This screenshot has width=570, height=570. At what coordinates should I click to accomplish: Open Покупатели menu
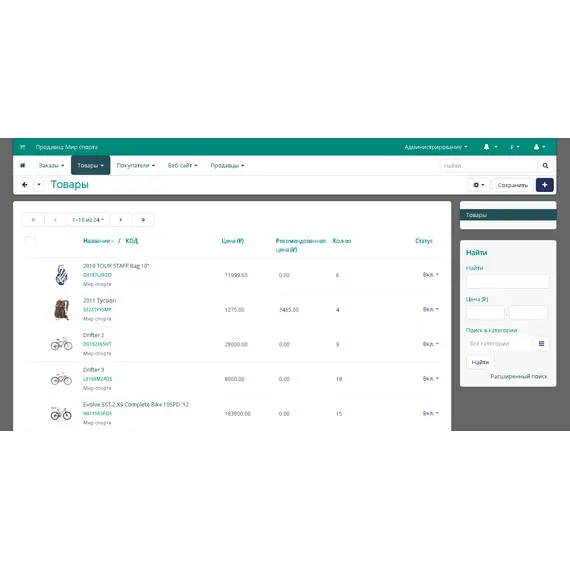tap(136, 165)
